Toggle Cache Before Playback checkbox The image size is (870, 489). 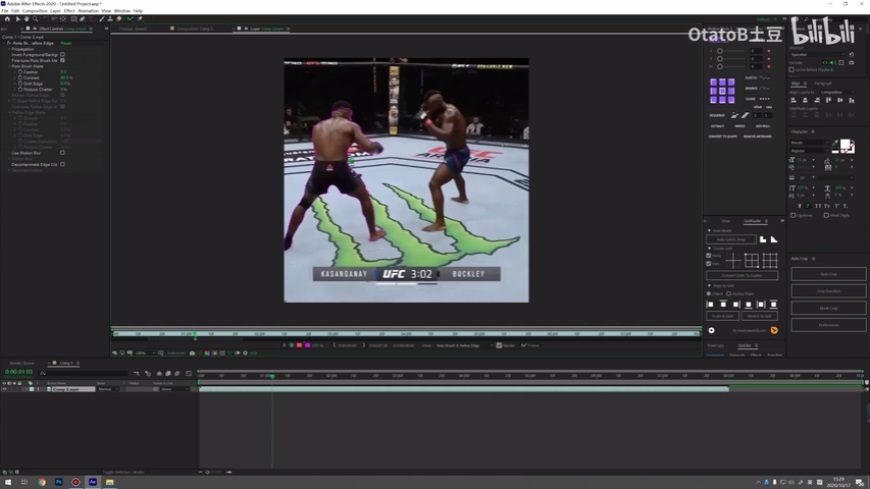[x=792, y=70]
